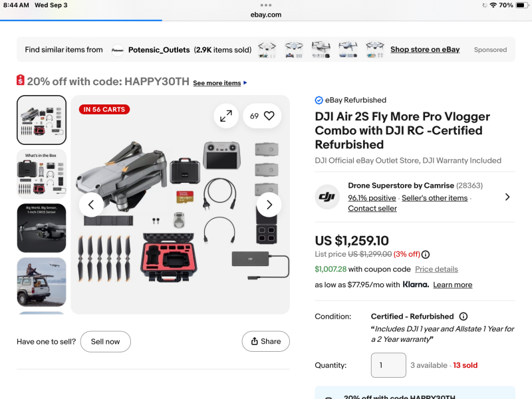Show next product image with right arrow
This screenshot has height=399, width=532.
coord(269,205)
